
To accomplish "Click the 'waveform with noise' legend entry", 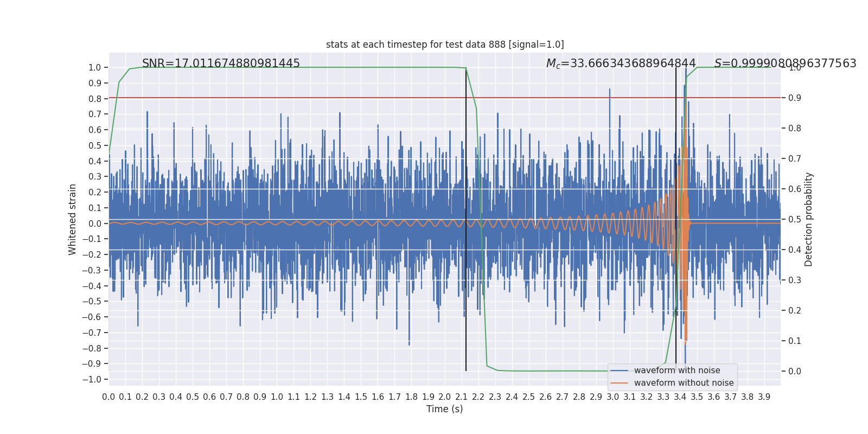I will (x=677, y=371).
